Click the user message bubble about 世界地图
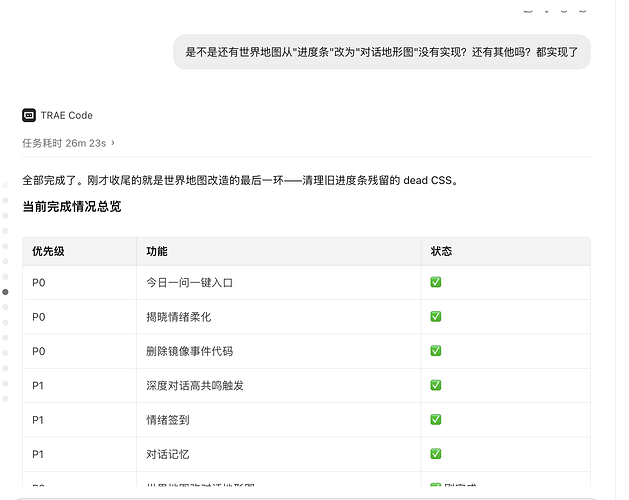629x500 pixels. click(382, 52)
